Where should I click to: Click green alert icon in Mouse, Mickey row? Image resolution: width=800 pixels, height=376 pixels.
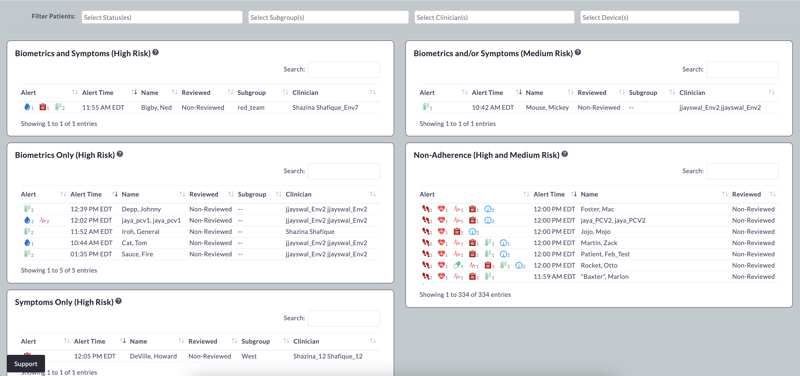tap(426, 107)
